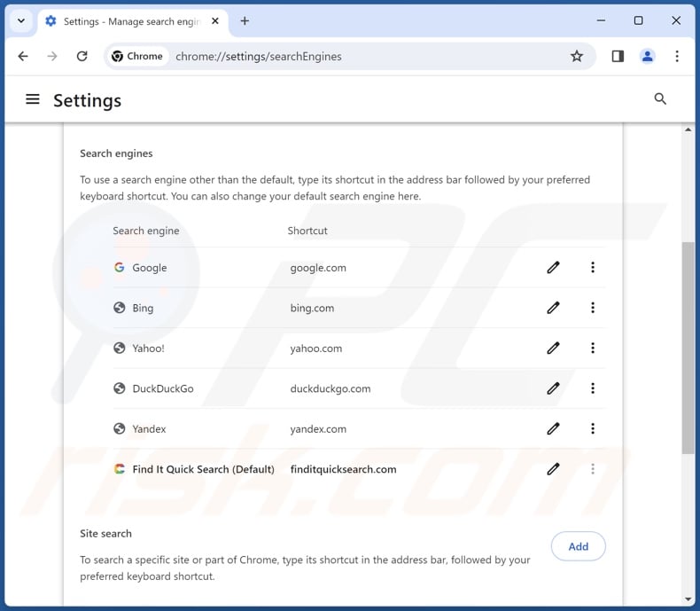Open more actions menu for Yandex
The height and width of the screenshot is (611, 700).
coord(593,429)
